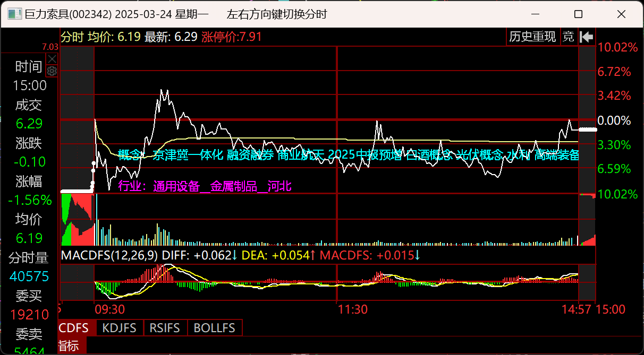Click the MACDFS(12,26,9) parameter label

pyautogui.click(x=109, y=256)
